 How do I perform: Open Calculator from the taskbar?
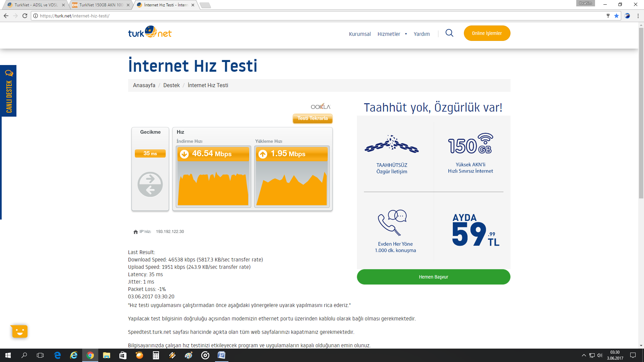156,355
